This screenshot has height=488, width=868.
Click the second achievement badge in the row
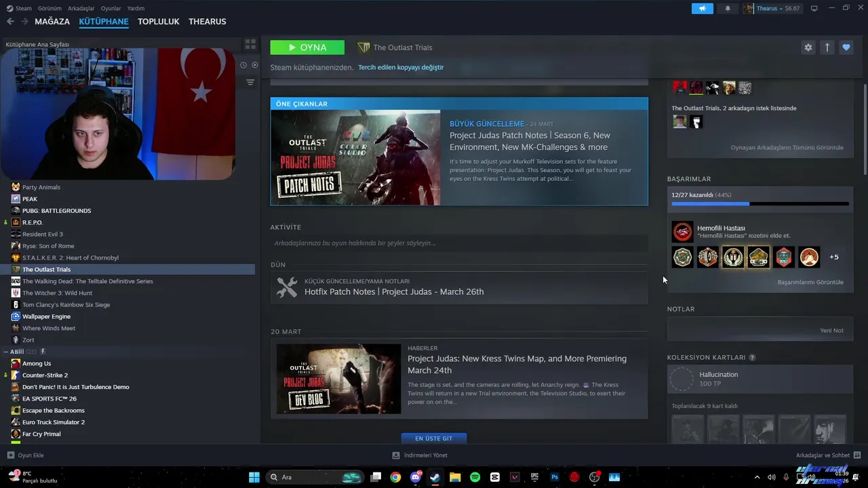tap(708, 257)
